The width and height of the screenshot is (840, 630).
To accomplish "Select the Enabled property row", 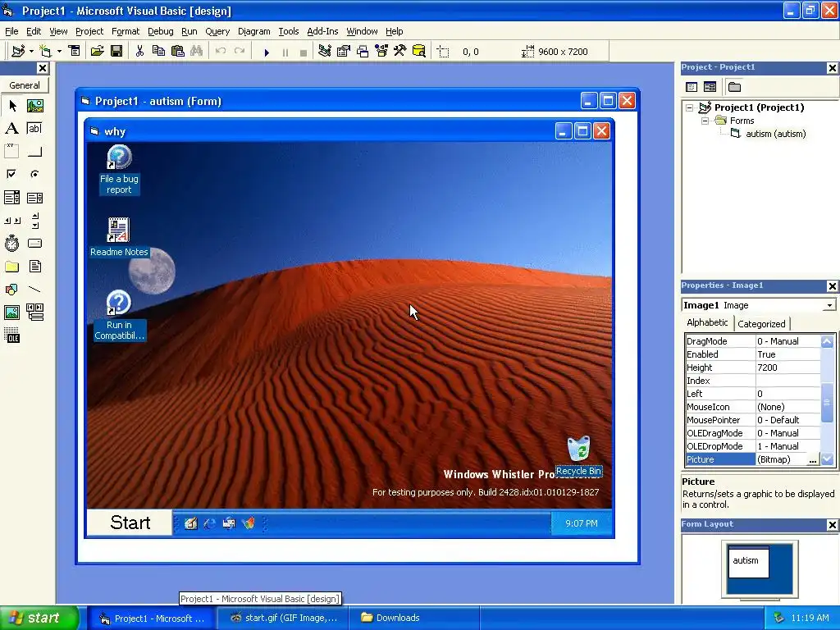I will coord(753,354).
